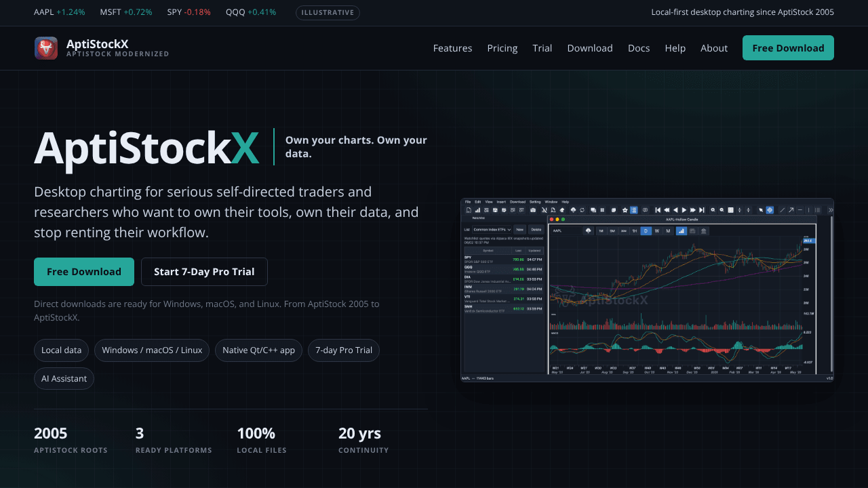Click the chat bubble assistant icon in toolbar
Screen dimensions: 868x488
645,210
